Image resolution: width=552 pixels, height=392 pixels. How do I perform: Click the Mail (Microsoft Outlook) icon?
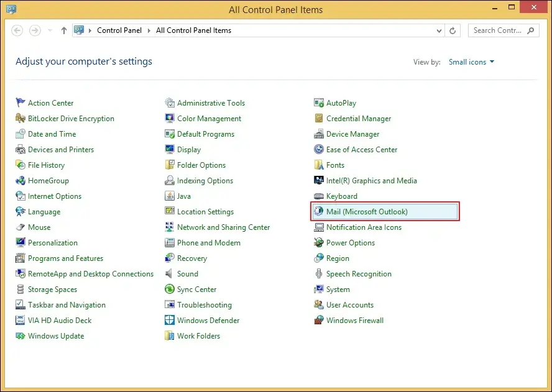[x=319, y=212]
